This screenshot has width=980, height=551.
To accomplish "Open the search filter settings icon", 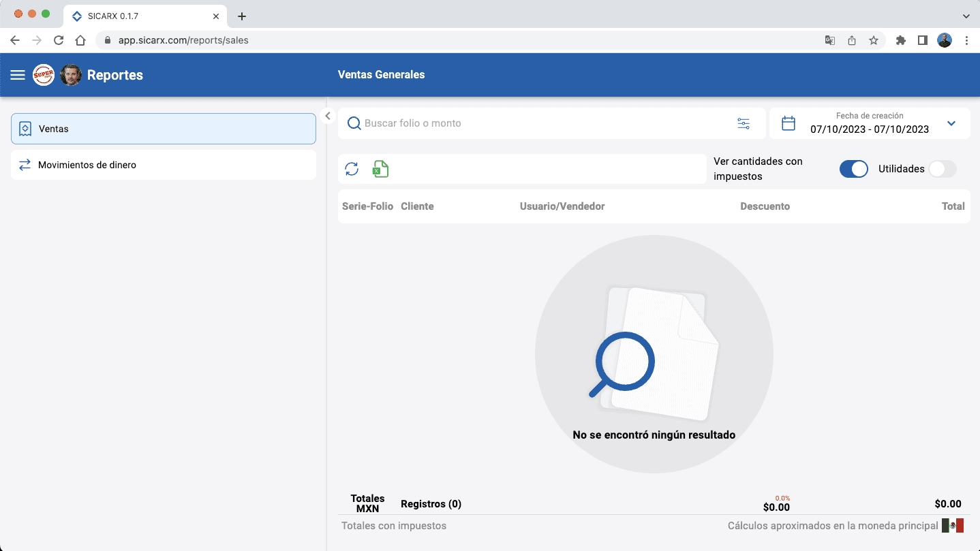I will pos(743,123).
